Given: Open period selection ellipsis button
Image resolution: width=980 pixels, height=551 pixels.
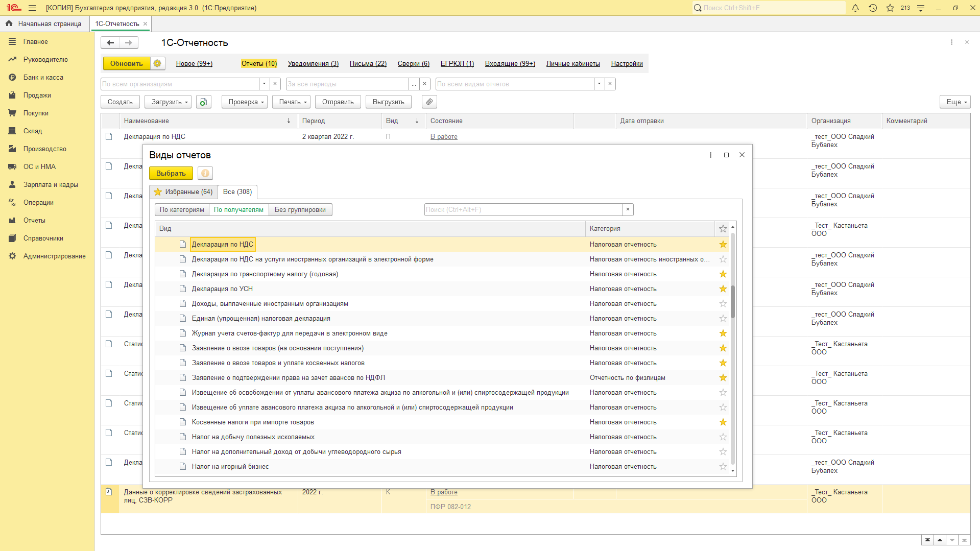Looking at the screenshot, I should pyautogui.click(x=414, y=84).
